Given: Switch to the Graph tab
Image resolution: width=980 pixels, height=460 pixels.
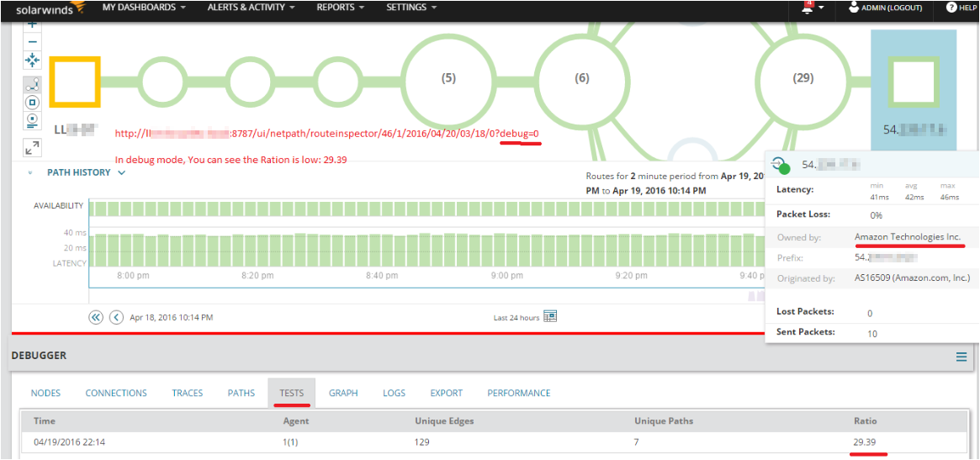Looking at the screenshot, I should point(343,393).
